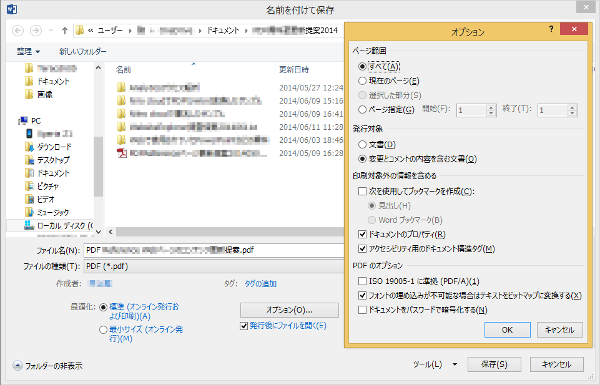The image size is (600, 385).
Task: Select 最小サイズ optimization radio button
Action: (103, 330)
